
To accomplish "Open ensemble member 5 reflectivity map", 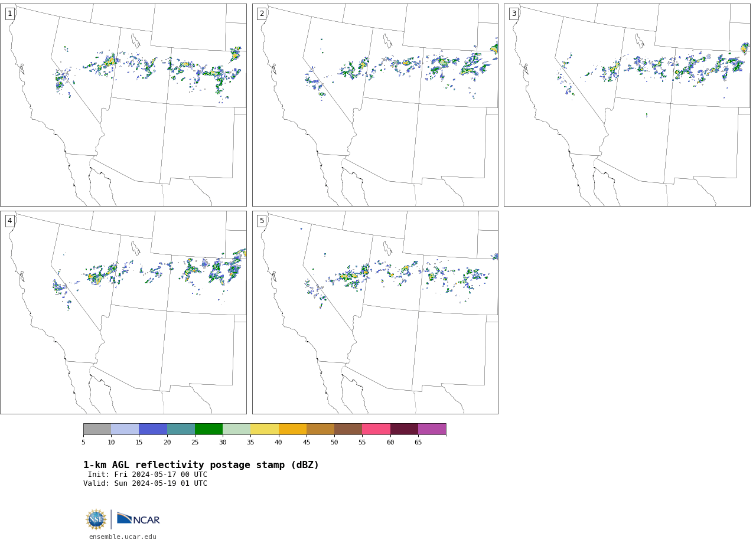I will coord(375,312).
